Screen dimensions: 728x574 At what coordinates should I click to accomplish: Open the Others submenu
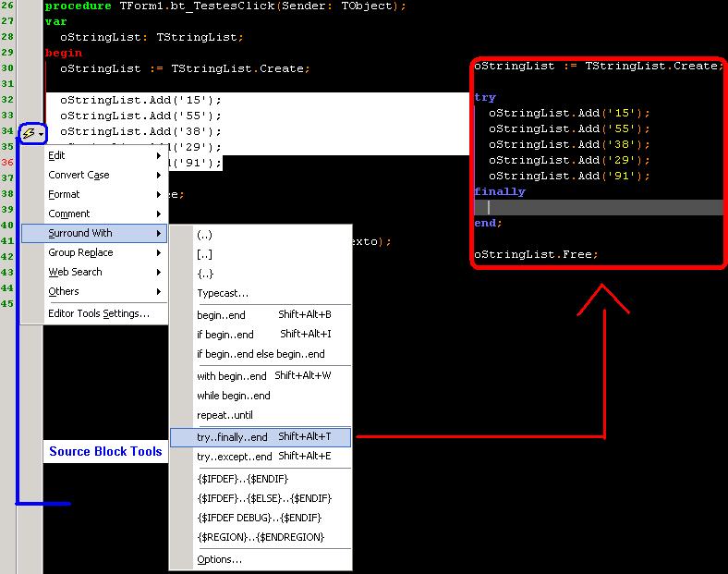click(95, 292)
